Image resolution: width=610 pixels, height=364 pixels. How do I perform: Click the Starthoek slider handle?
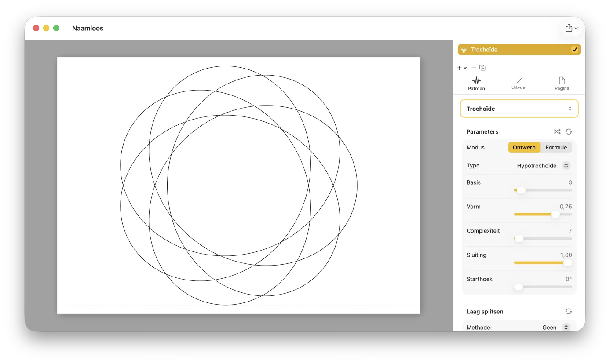519,287
